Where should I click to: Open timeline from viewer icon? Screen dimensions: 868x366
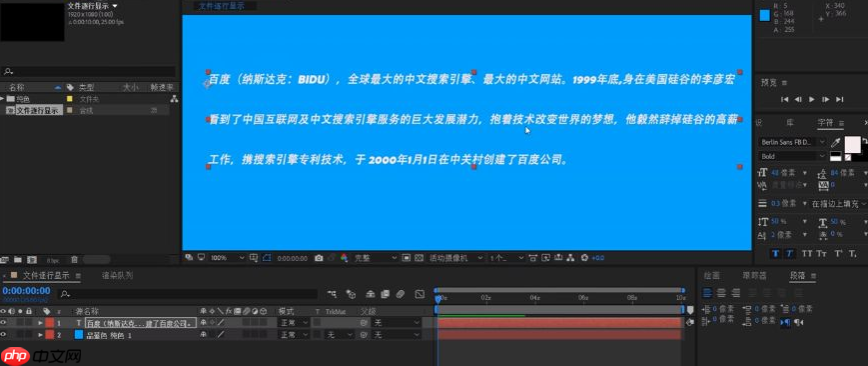(558, 258)
